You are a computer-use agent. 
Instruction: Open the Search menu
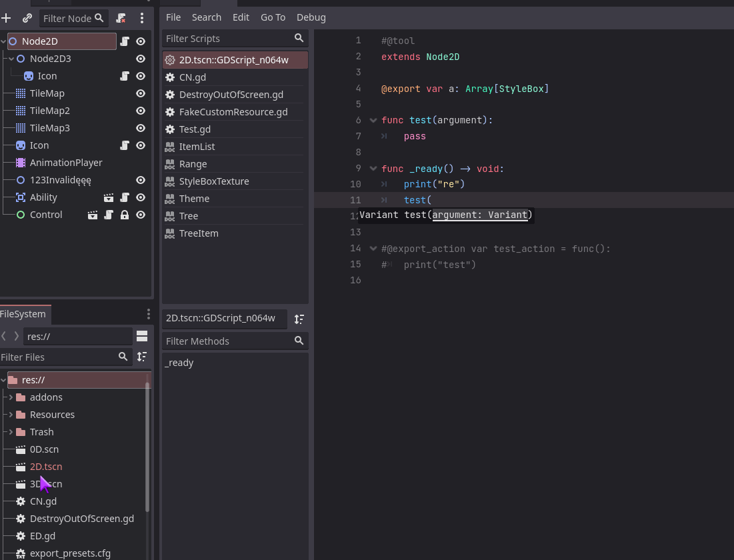(207, 17)
